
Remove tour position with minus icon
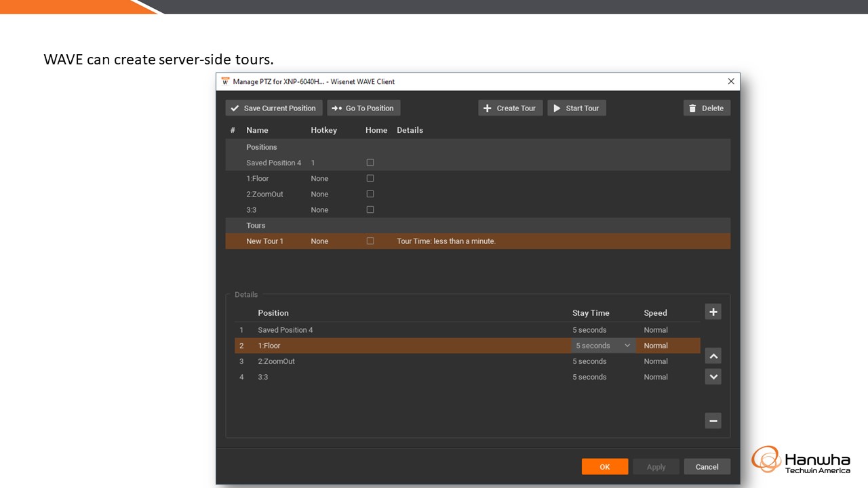(x=713, y=421)
